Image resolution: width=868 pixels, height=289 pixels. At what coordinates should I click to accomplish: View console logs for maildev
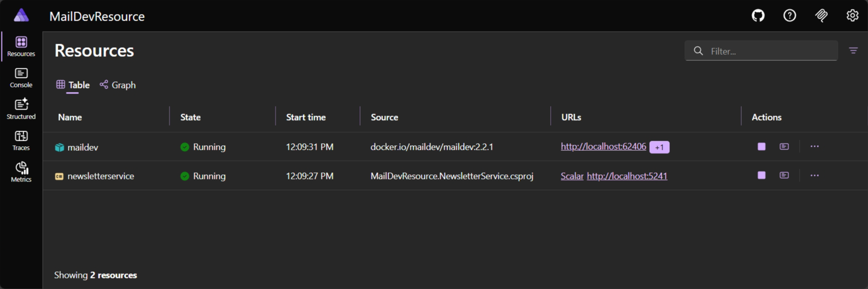[x=784, y=146]
